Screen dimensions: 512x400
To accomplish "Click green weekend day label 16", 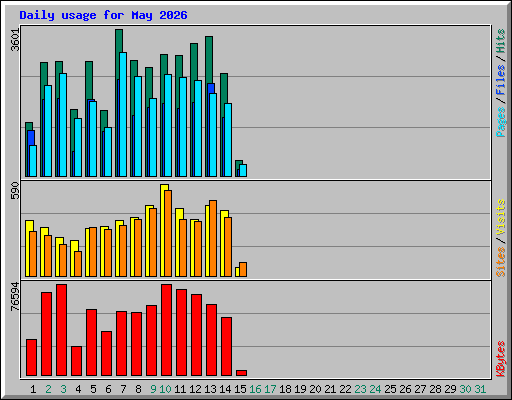I will pyautogui.click(x=255, y=389).
